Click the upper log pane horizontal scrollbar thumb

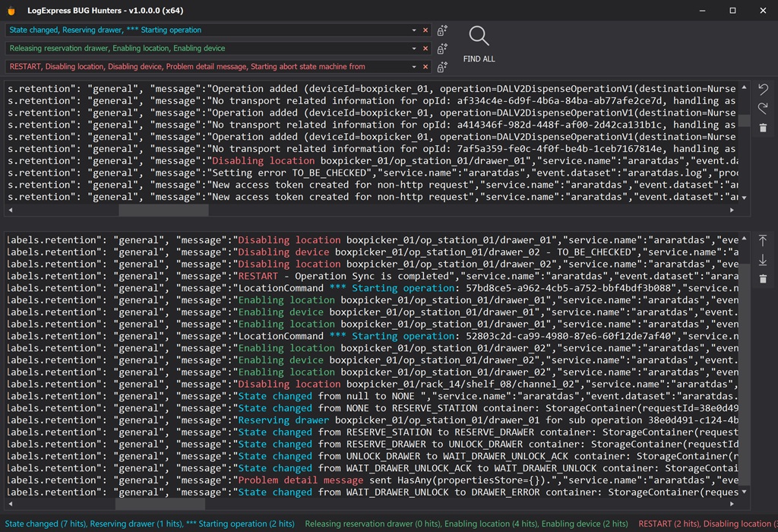click(163, 211)
